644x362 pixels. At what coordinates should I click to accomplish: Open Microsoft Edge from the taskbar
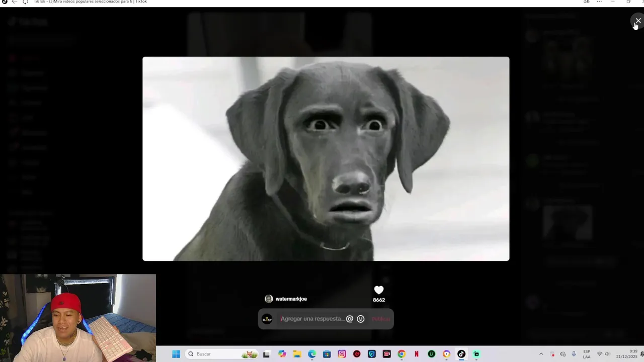[312, 354]
